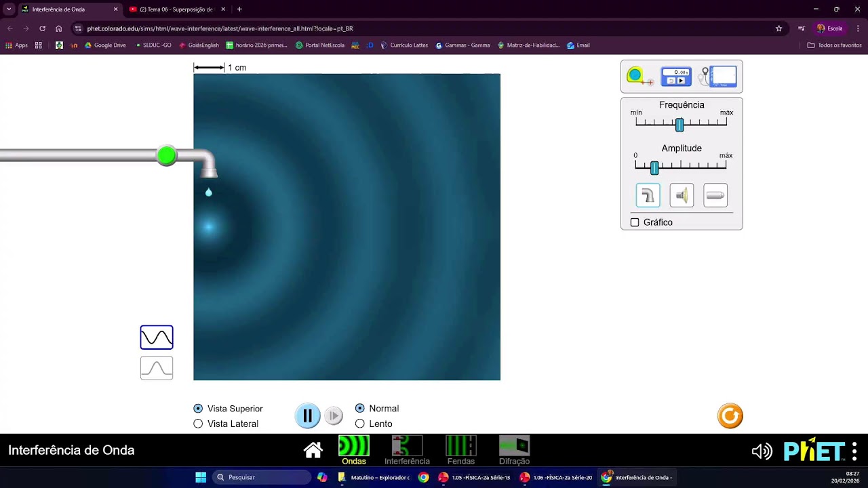The image size is (868, 488).
Task: Click the browser address bar
Action: (427, 28)
